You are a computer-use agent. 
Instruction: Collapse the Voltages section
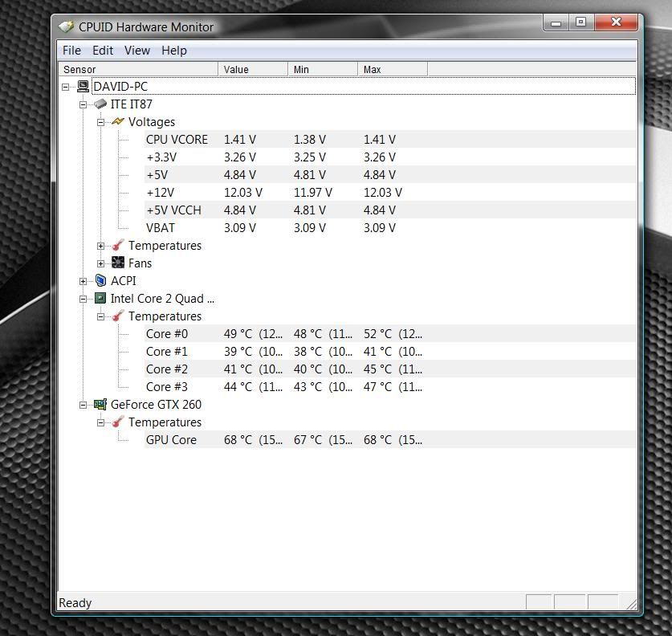[101, 122]
